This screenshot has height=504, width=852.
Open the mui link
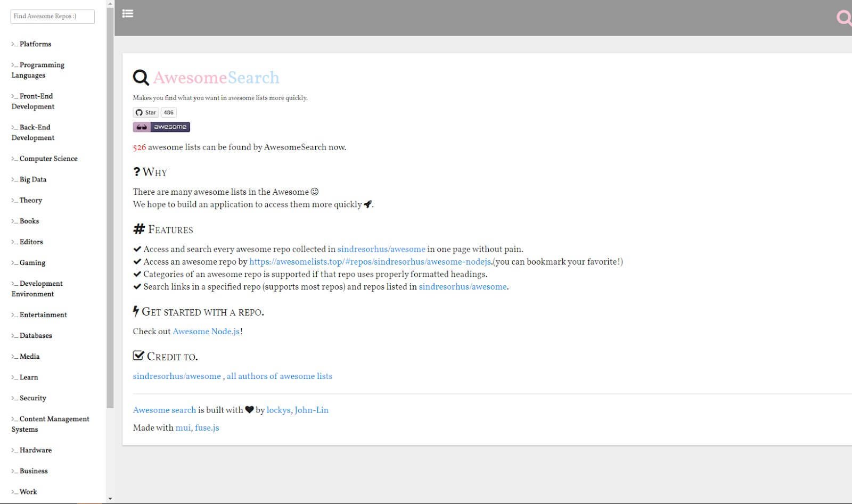183,428
